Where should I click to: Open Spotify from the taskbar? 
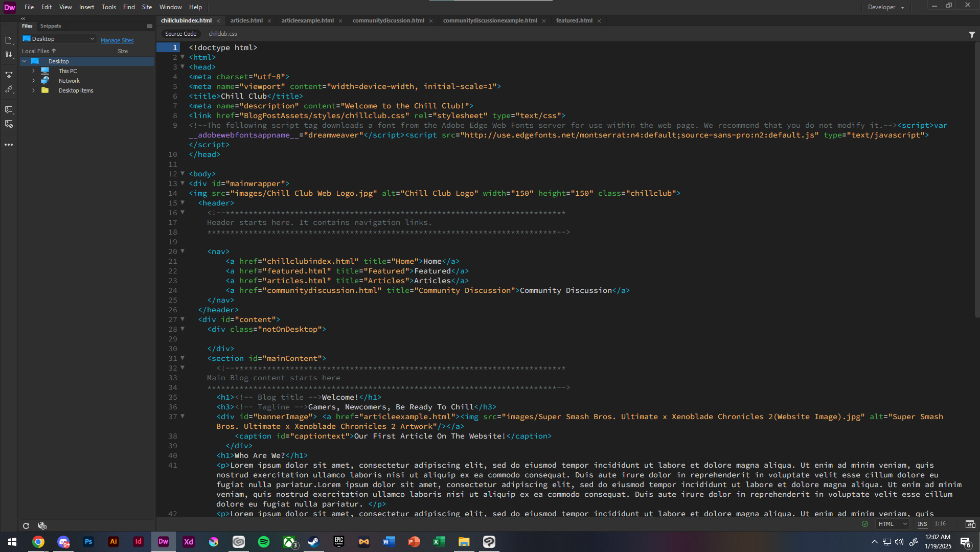pos(264,542)
